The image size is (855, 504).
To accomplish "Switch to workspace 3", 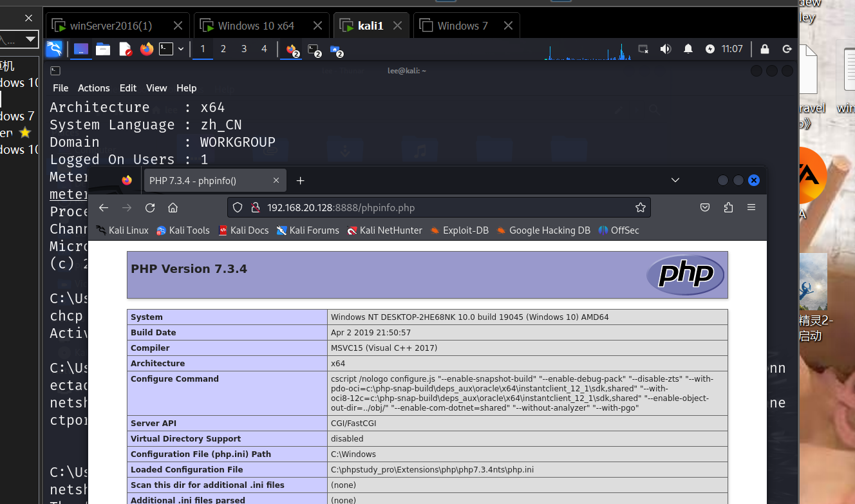I will tap(244, 49).
